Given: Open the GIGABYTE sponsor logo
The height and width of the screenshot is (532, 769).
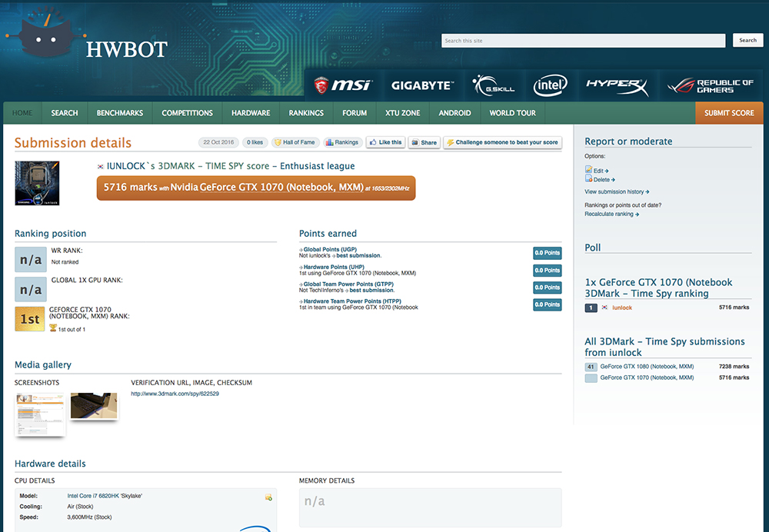Looking at the screenshot, I should click(x=421, y=85).
